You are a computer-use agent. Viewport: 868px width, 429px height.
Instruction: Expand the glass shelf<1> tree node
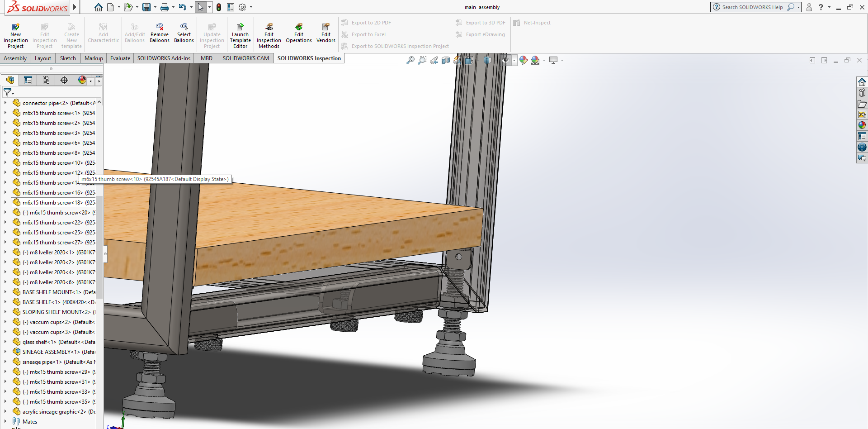tap(5, 342)
